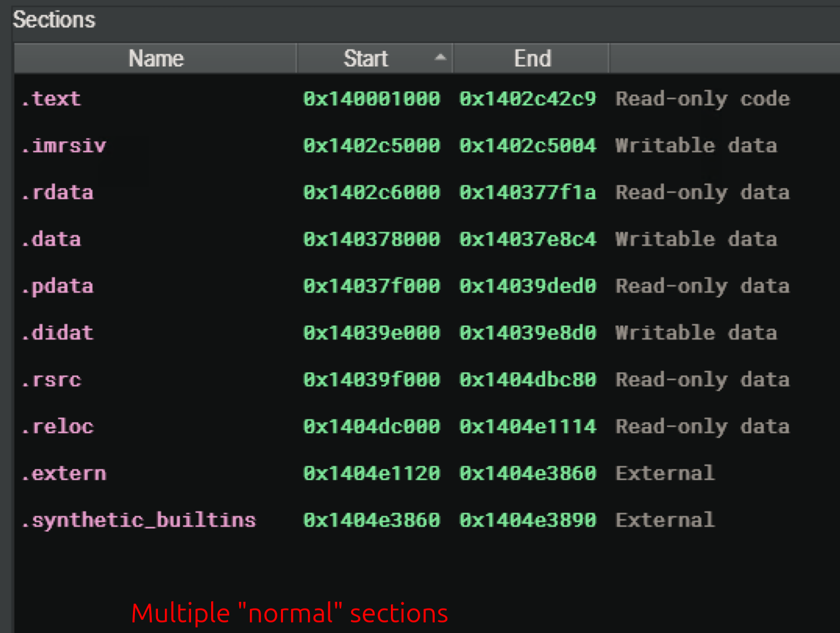The image size is (840, 633).
Task: Select the .extern section name
Action: (64, 473)
